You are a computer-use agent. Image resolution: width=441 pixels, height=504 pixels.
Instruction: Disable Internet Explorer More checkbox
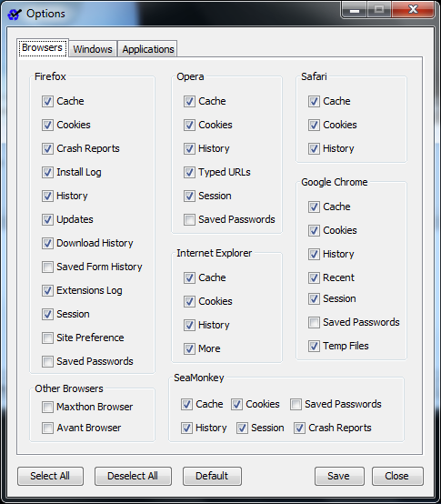pyautogui.click(x=189, y=348)
